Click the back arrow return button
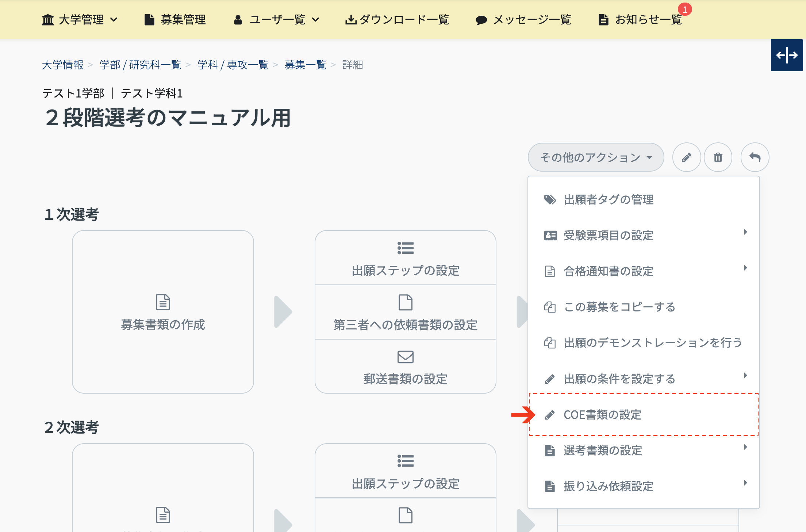Image resolution: width=806 pixels, height=532 pixels. tap(755, 157)
